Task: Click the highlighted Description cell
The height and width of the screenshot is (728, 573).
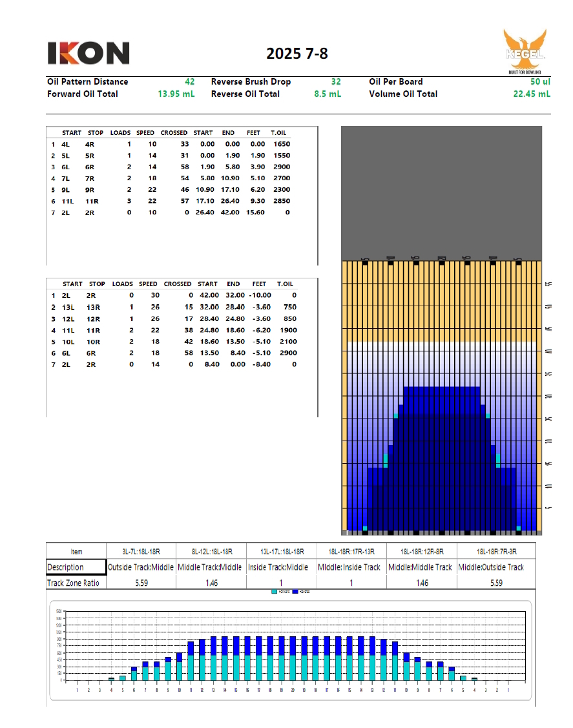Action: point(76,567)
